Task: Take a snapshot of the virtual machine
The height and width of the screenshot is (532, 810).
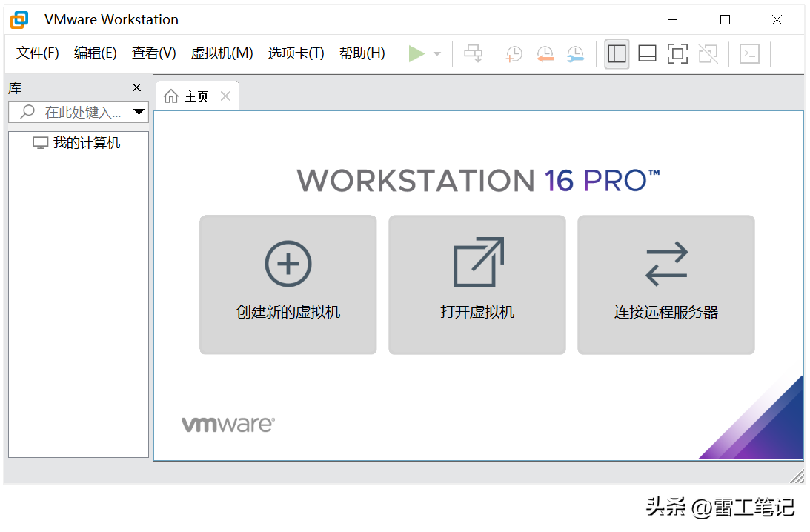Action: pyautogui.click(x=514, y=53)
